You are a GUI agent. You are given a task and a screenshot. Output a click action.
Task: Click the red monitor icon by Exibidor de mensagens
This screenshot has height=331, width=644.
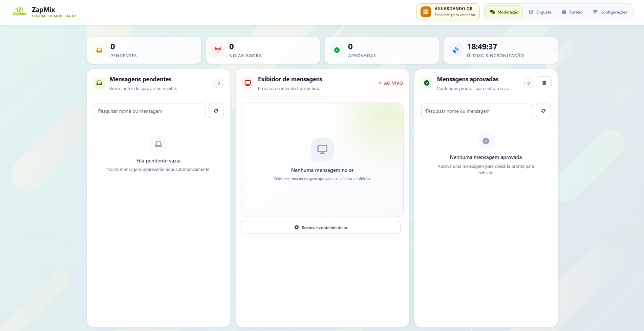click(248, 83)
